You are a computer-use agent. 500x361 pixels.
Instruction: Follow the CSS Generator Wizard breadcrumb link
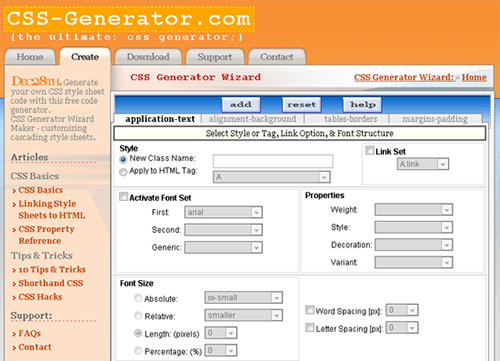click(x=404, y=77)
